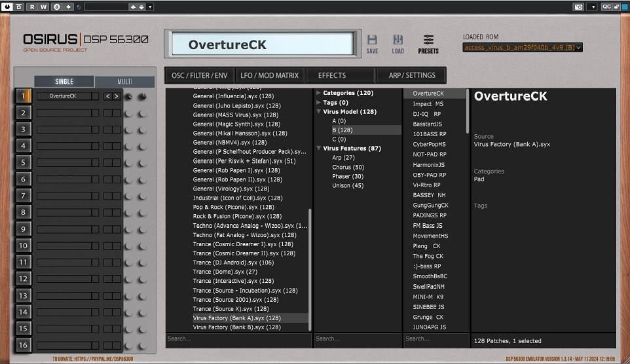Toggle the Write automation W button
This screenshot has width=630, height=364.
click(43, 7)
